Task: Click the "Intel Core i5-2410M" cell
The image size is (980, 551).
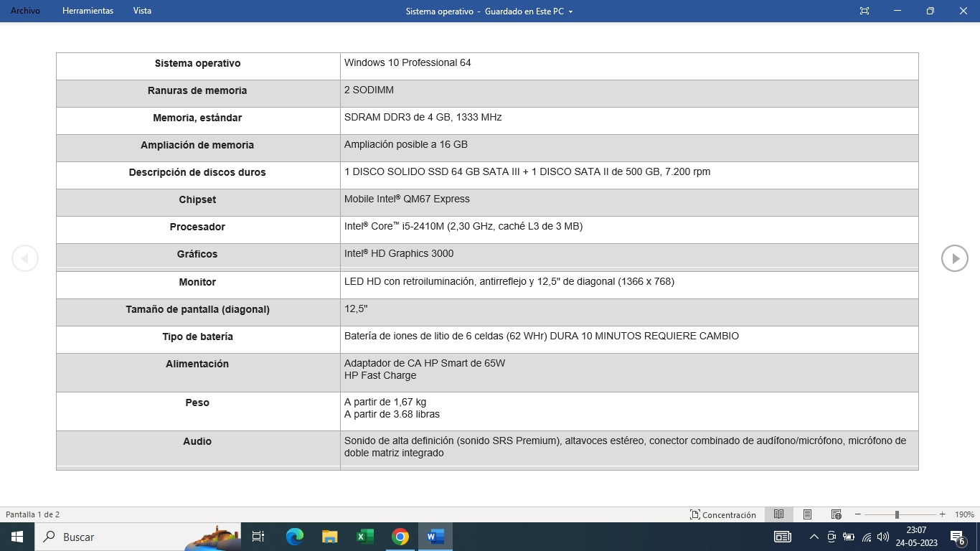Action: click(629, 230)
